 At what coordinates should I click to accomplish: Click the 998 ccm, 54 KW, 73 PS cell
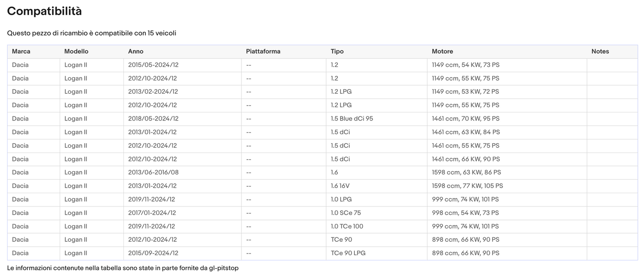[465, 213]
